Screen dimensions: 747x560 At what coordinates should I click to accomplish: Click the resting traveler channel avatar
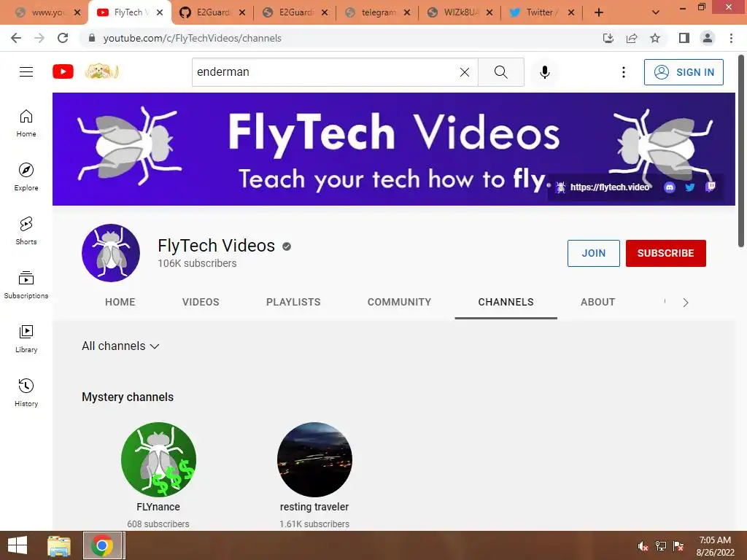coord(314,459)
